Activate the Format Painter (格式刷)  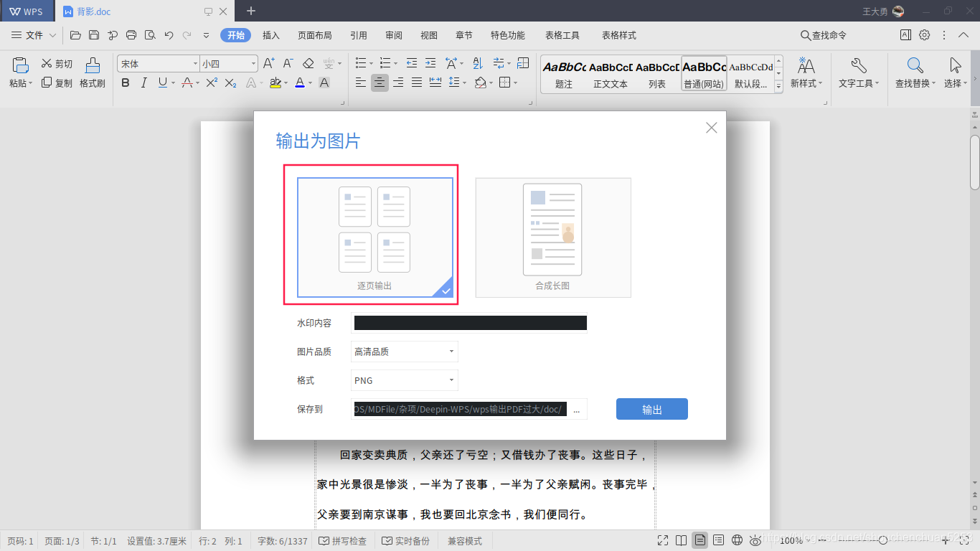point(93,73)
